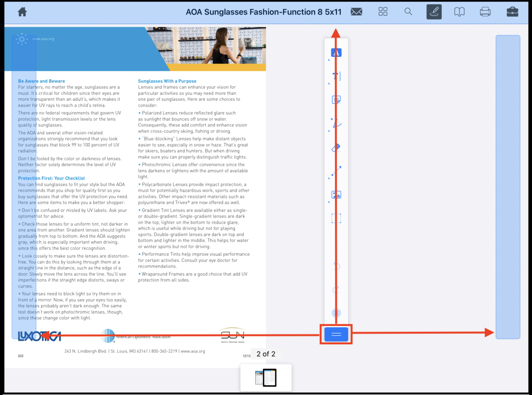Select the text insertion tool
The width and height of the screenshot is (532, 395).
pyautogui.click(x=336, y=76)
